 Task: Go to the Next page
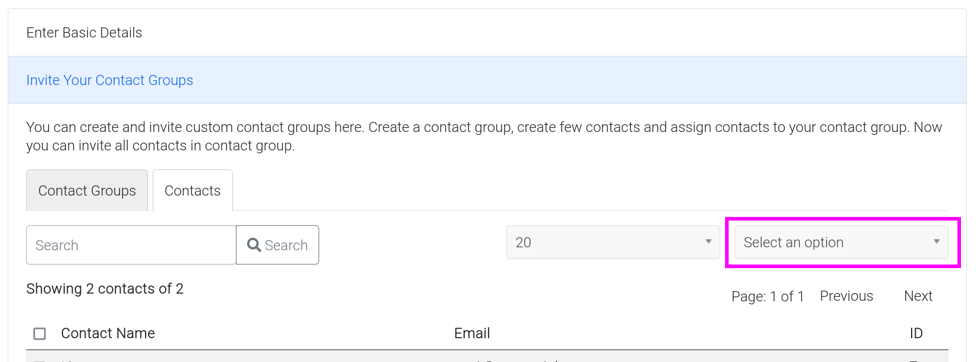918,296
